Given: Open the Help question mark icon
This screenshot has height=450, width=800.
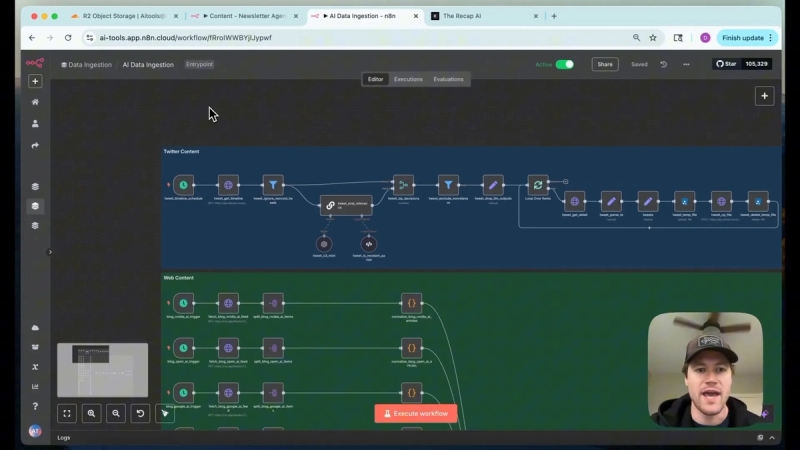Looking at the screenshot, I should click(x=35, y=407).
